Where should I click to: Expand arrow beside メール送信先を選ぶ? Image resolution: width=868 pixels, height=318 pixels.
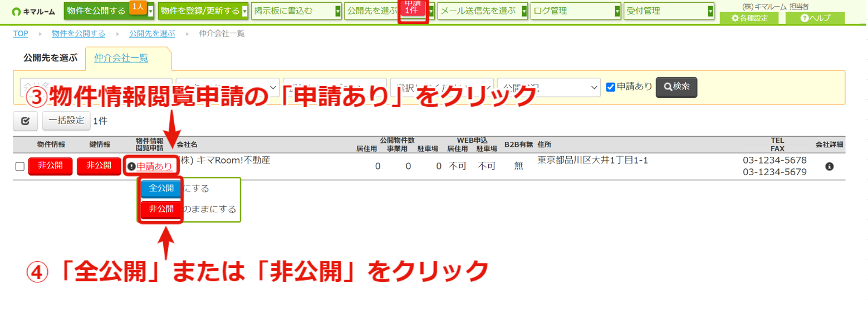pos(524,11)
